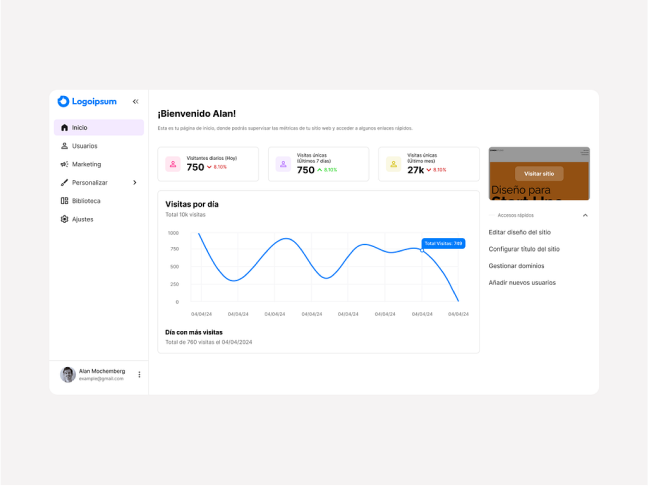Collapse the sidebar with double-chevron icon
Viewport: 648px width, 486px height.
[136, 101]
